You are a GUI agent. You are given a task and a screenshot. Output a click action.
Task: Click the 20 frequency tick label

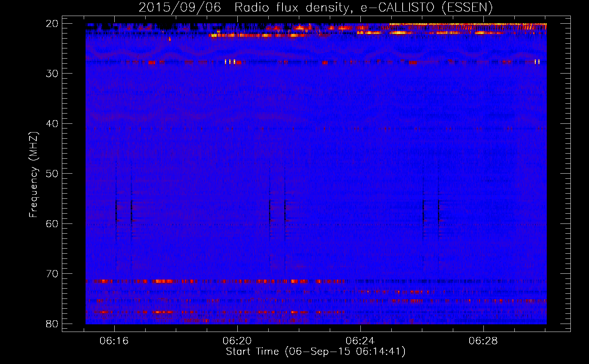pyautogui.click(x=52, y=24)
